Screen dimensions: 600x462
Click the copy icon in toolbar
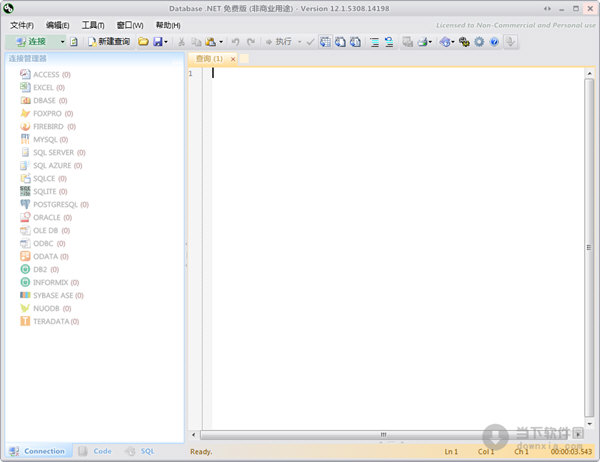pyautogui.click(x=196, y=42)
